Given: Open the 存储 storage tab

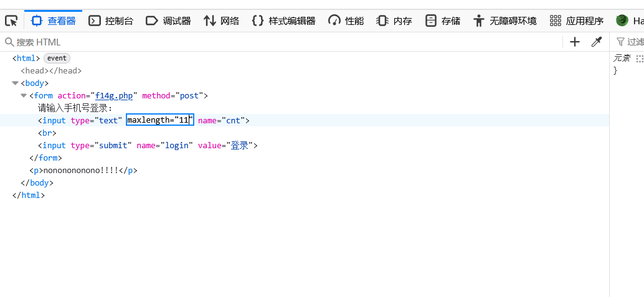Looking at the screenshot, I should pos(443,21).
